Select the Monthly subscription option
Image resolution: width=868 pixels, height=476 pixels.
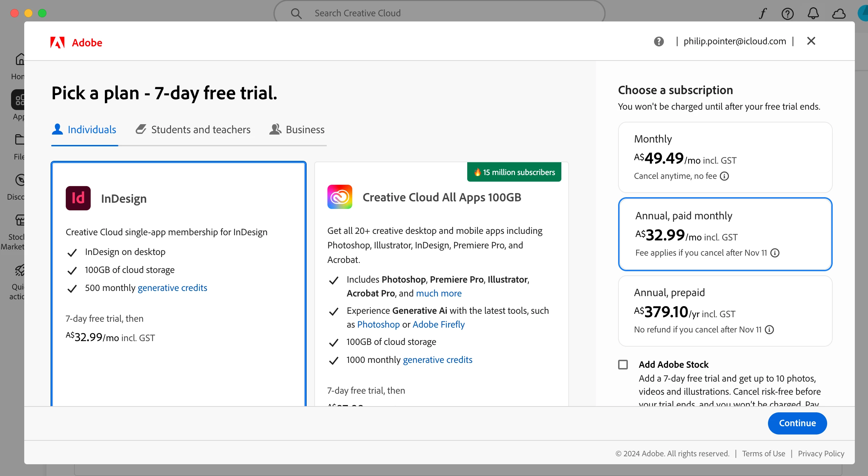pos(725,157)
